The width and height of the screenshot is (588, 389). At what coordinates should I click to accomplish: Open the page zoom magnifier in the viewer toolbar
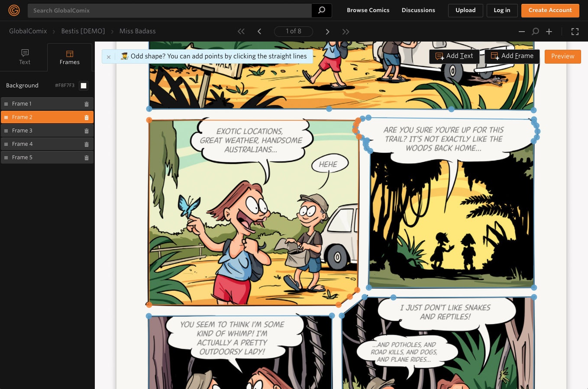point(535,31)
